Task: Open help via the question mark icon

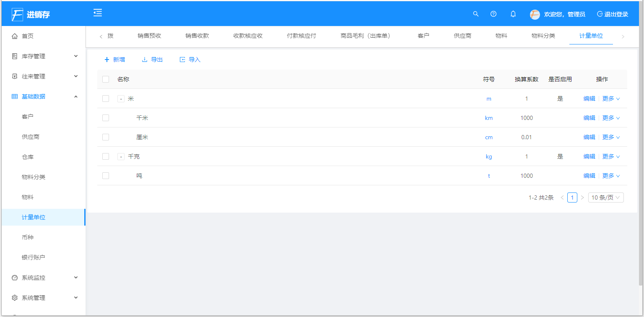Action: (x=493, y=14)
